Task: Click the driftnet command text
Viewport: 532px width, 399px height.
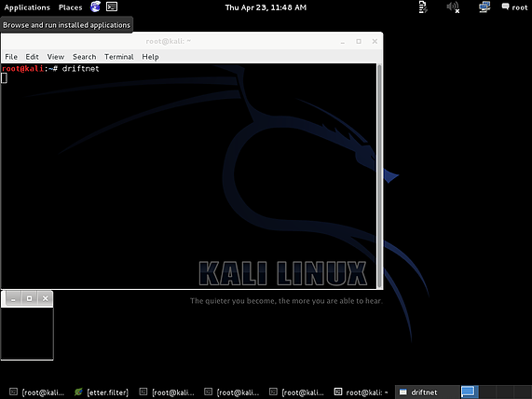Action: point(81,69)
